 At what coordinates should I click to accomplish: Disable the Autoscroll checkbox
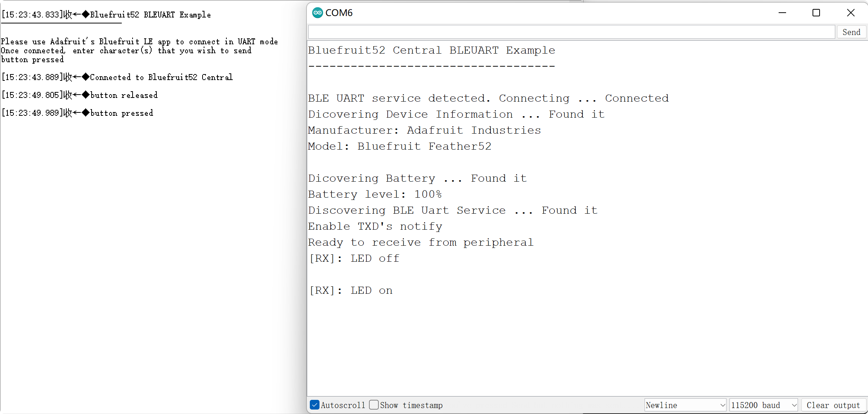coord(315,405)
